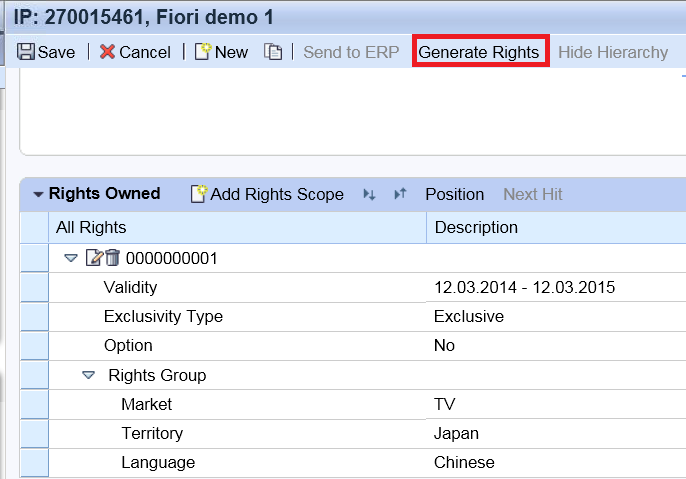Click the Generate Rights button

pyautogui.click(x=479, y=52)
